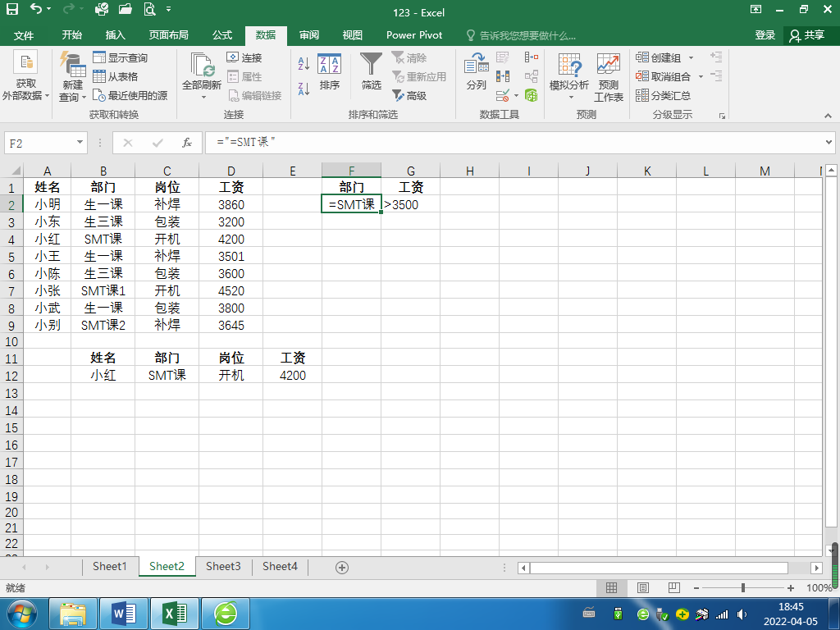Screen dimensions: 840x630
Task: Switch to Page Layout view in status bar
Action: tap(643, 587)
